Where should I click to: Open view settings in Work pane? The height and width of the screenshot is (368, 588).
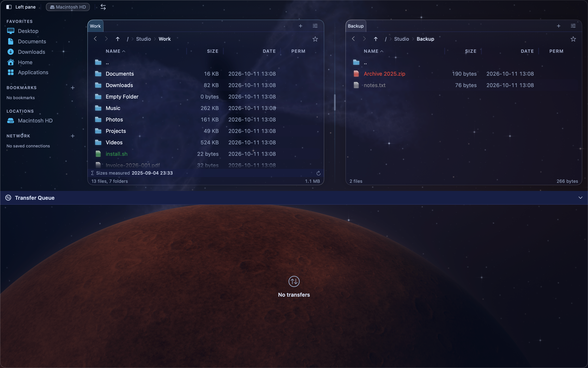pos(315,26)
